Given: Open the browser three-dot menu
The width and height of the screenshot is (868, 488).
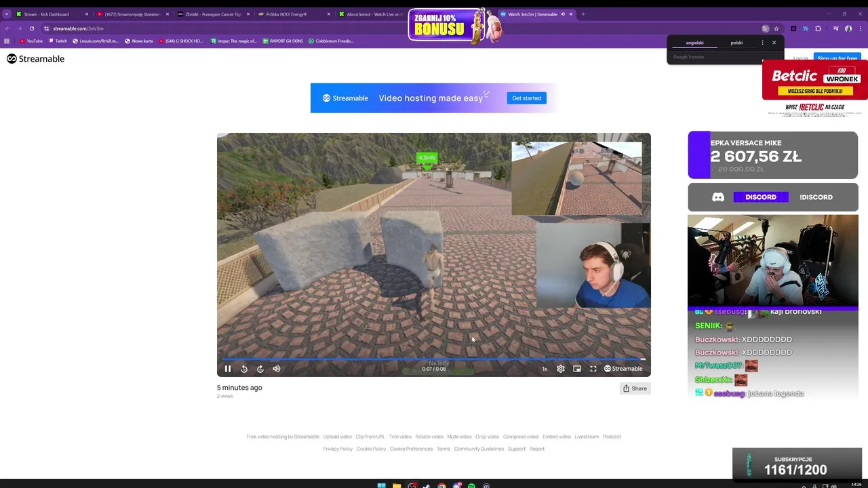Looking at the screenshot, I should pos(860,28).
